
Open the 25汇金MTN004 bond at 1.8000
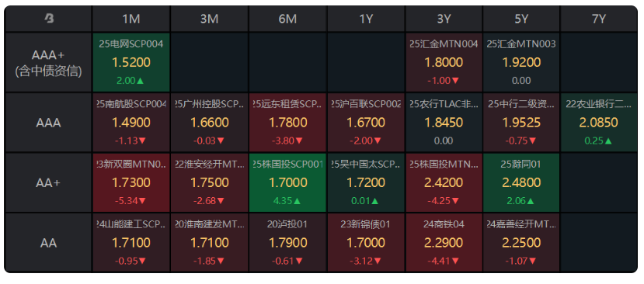[444, 62]
